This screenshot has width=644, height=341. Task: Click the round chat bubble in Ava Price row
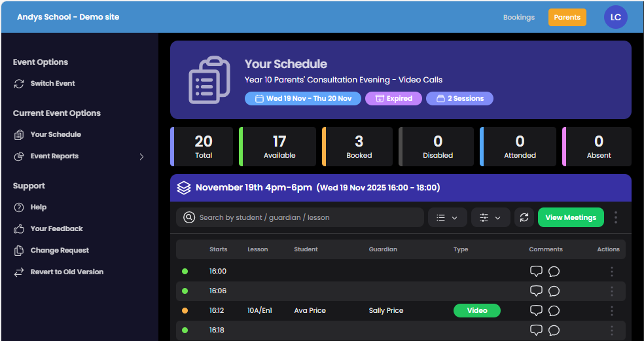click(554, 311)
